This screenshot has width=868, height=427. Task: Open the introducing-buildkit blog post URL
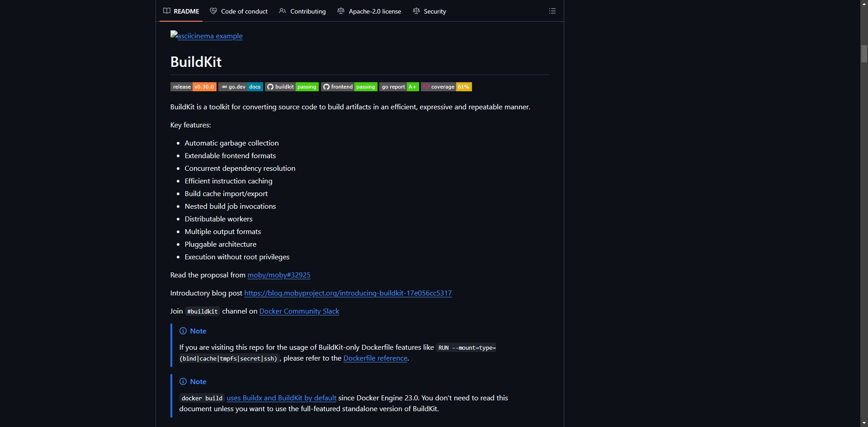[348, 293]
